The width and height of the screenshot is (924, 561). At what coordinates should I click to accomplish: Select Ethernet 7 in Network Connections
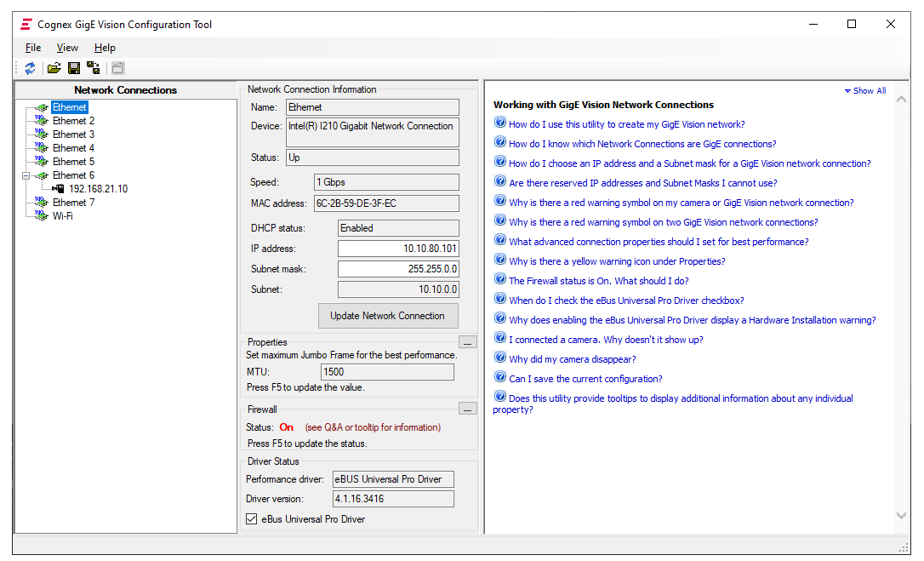coord(73,203)
